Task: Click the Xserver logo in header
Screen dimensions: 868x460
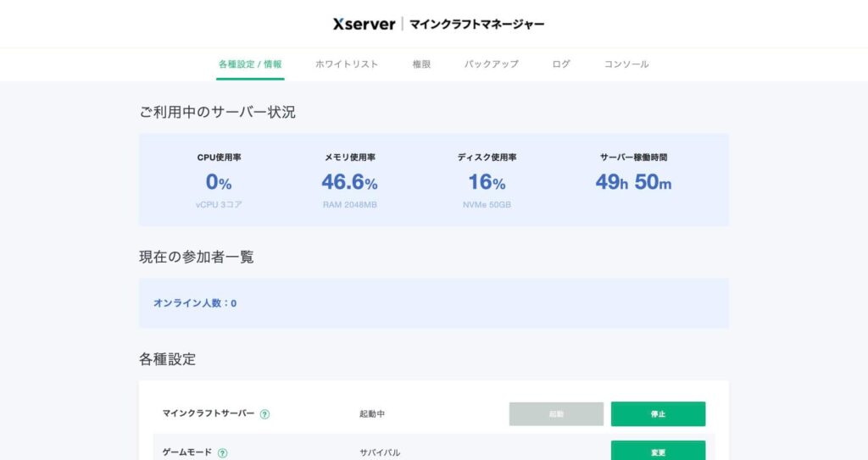Action: tap(364, 24)
